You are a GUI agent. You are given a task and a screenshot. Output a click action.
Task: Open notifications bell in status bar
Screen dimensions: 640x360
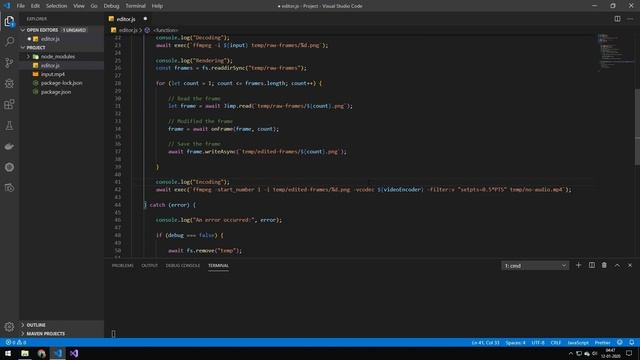pyautogui.click(x=631, y=342)
